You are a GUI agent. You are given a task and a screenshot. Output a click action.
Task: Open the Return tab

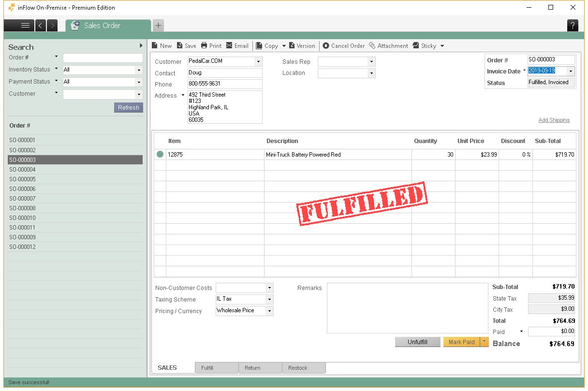(260, 368)
